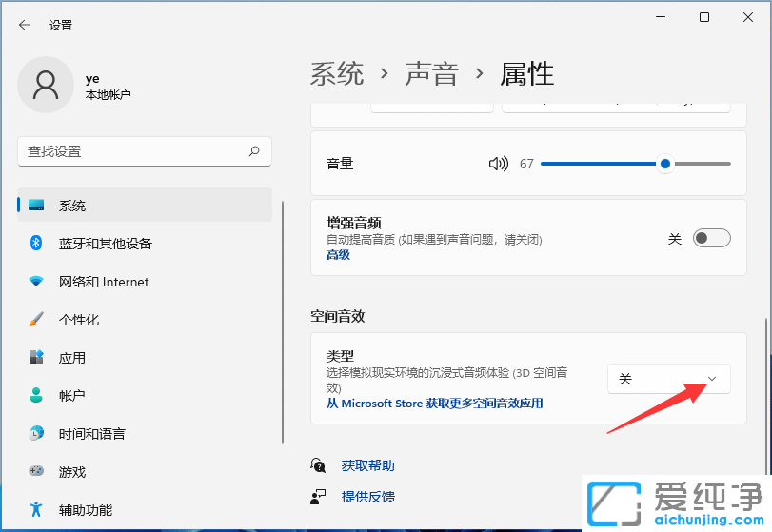Click the Apps icon in sidebar
Viewport: 772px width, 532px height.
point(36,357)
